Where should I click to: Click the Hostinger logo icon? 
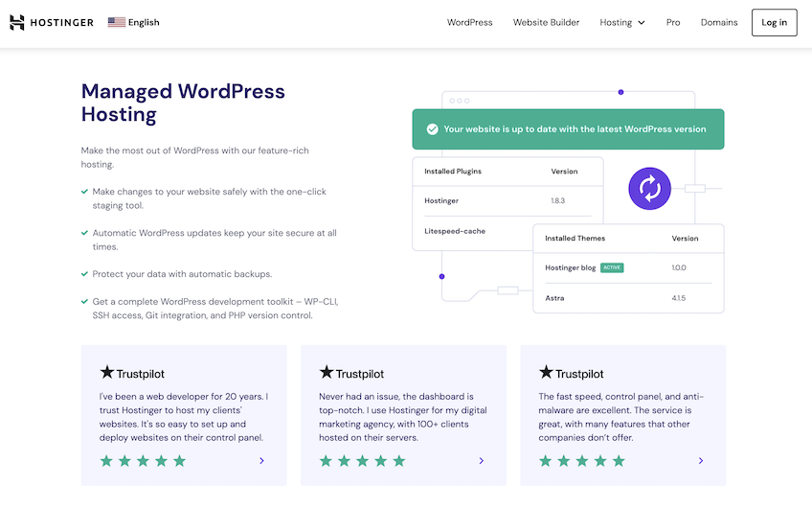(17, 22)
